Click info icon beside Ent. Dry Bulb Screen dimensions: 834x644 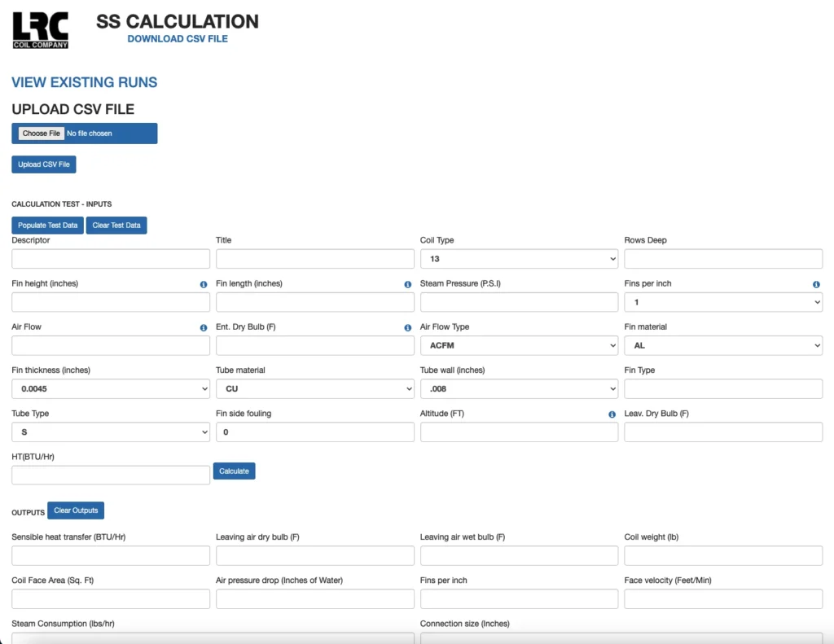[408, 328]
